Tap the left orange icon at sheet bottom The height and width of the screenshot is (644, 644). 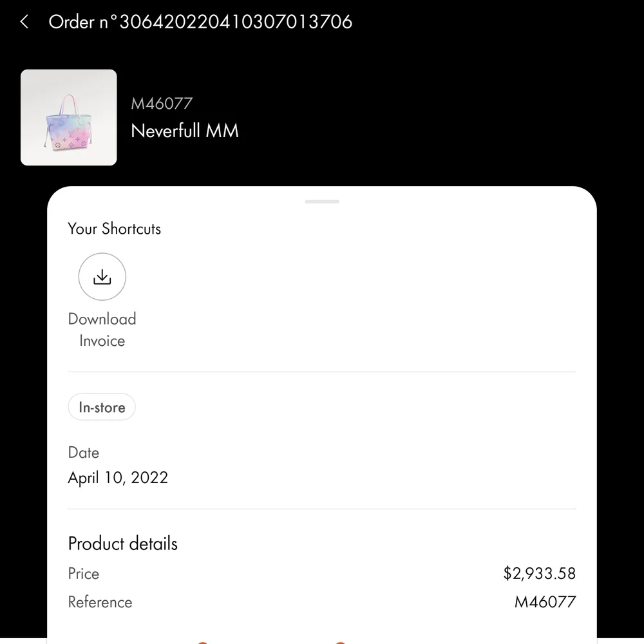pyautogui.click(x=202, y=641)
